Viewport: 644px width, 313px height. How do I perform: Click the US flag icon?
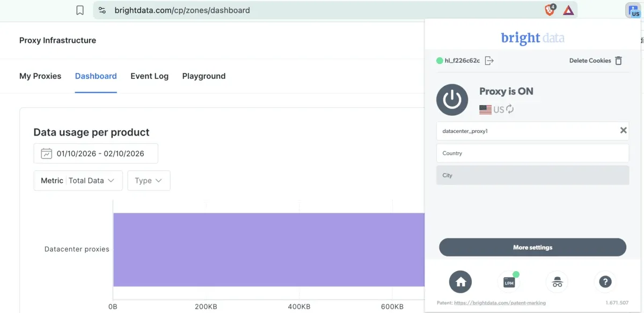click(x=485, y=109)
